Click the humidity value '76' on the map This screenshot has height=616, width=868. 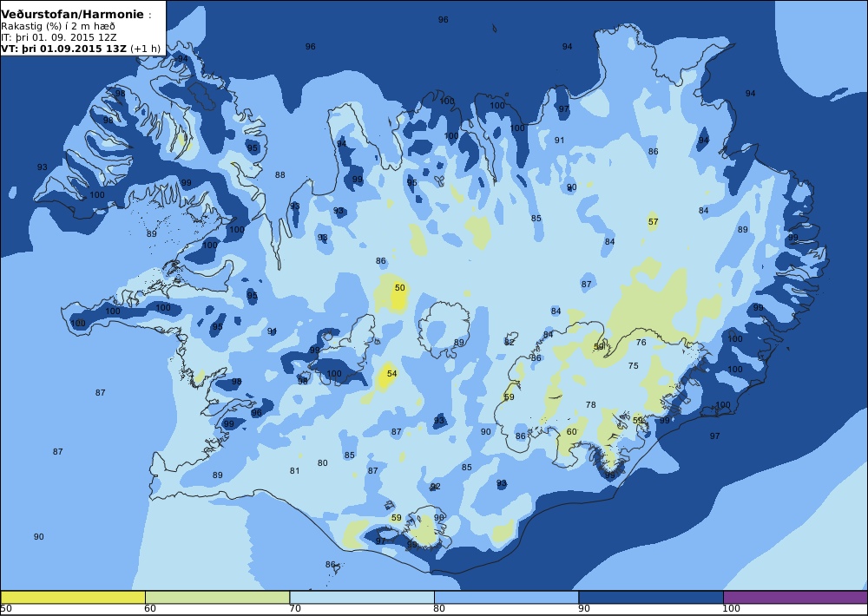[641, 343]
